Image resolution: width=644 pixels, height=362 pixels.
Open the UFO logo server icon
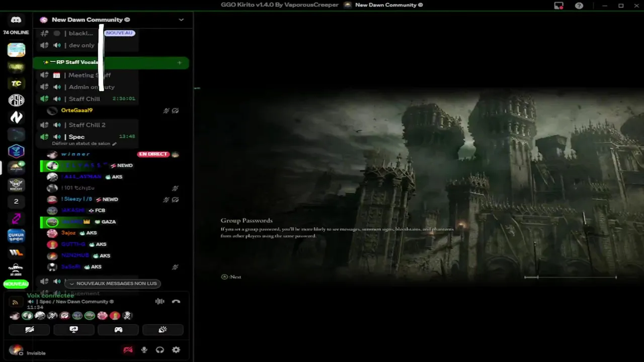pos(16,269)
